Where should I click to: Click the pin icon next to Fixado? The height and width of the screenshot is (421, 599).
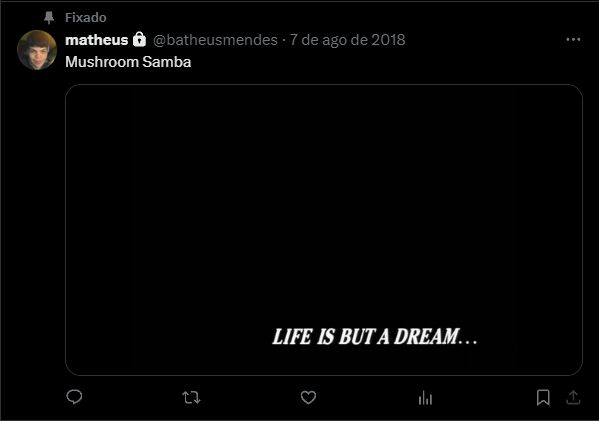(49, 18)
